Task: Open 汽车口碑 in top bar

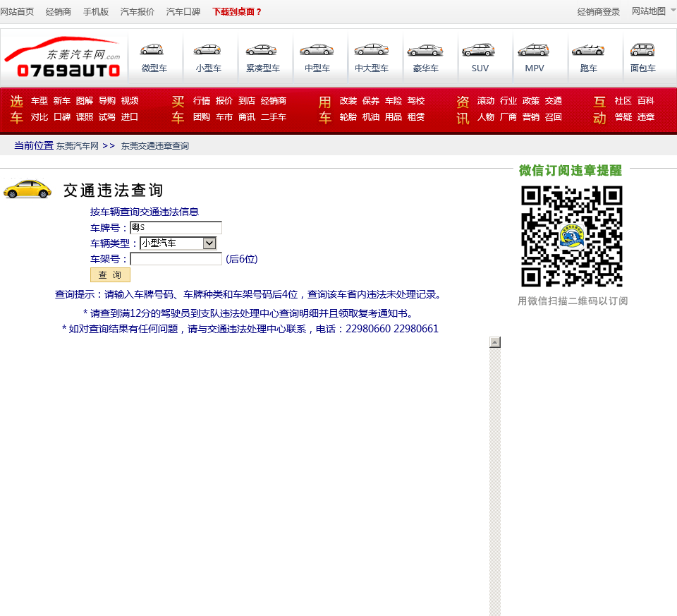Action: point(183,12)
